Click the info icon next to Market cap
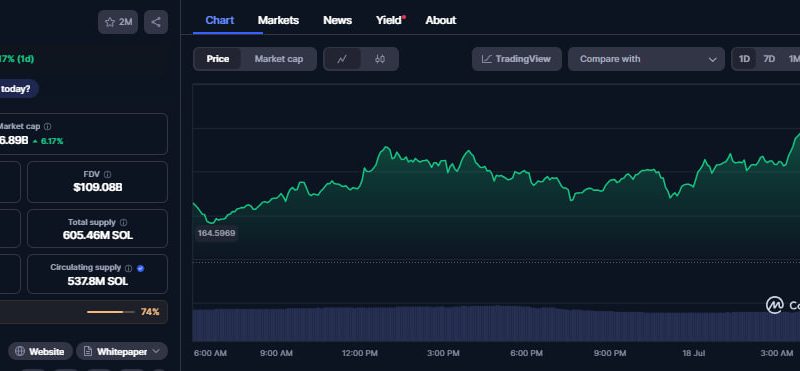This screenshot has height=371, width=800. pos(47,127)
